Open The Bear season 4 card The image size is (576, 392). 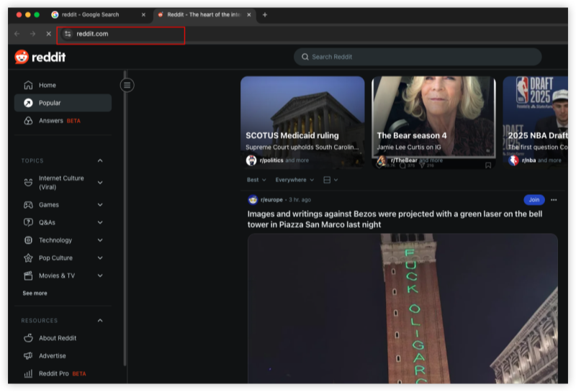pyautogui.click(x=434, y=122)
